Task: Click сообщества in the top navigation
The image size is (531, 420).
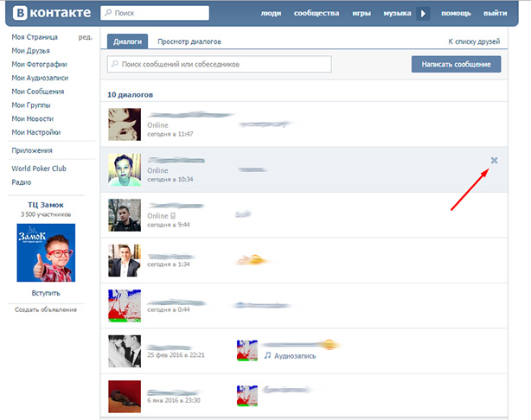Action: point(316,14)
